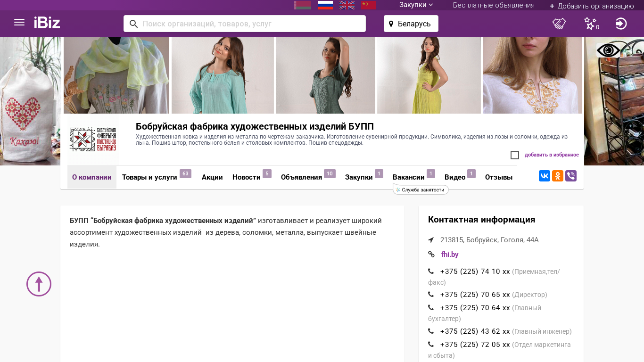This screenshot has height=362, width=644.
Task: Switch to Товары и услуги tab
Action: tap(149, 177)
